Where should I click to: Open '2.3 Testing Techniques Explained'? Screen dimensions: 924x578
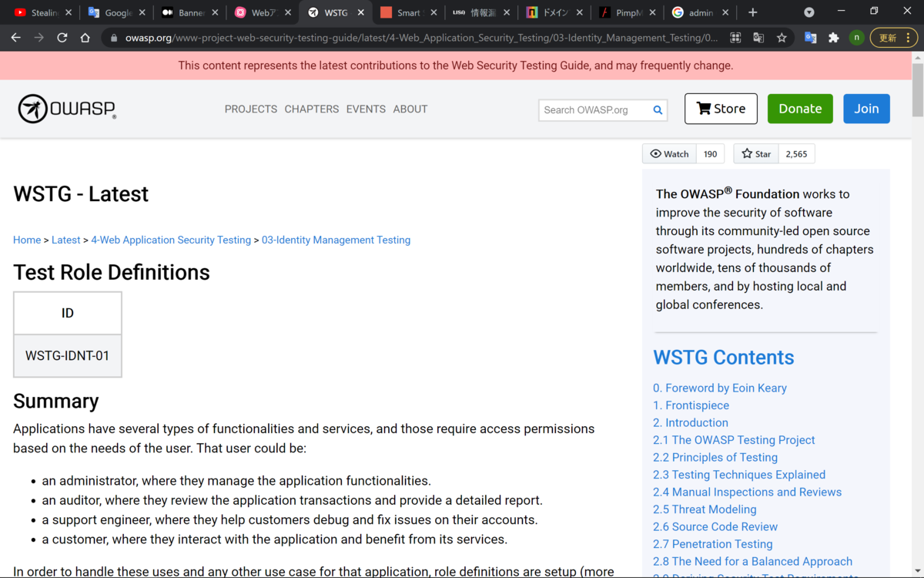[x=739, y=475]
